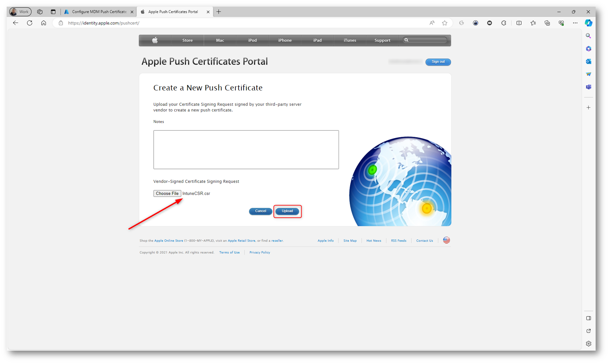This screenshot has width=609, height=364.
Task: Open the iTunes menu item
Action: coord(350,40)
